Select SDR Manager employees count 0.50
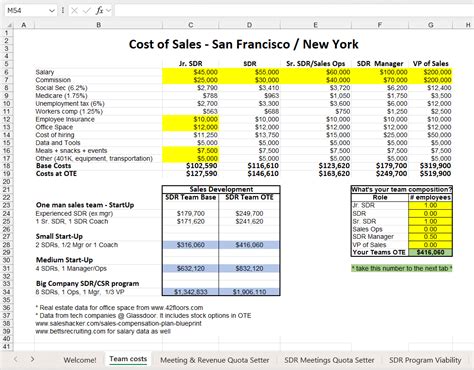The height and width of the screenshot is (370, 474). coord(430,237)
